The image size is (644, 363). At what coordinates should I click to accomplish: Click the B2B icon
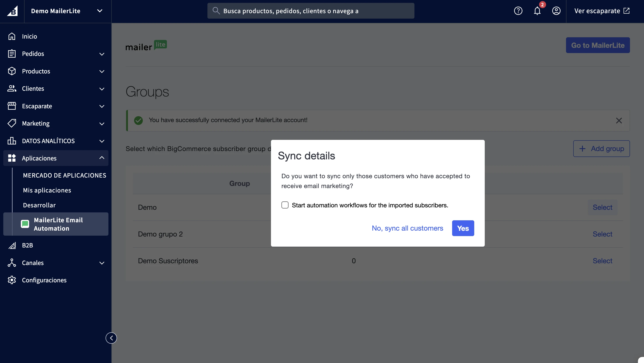[x=12, y=246]
